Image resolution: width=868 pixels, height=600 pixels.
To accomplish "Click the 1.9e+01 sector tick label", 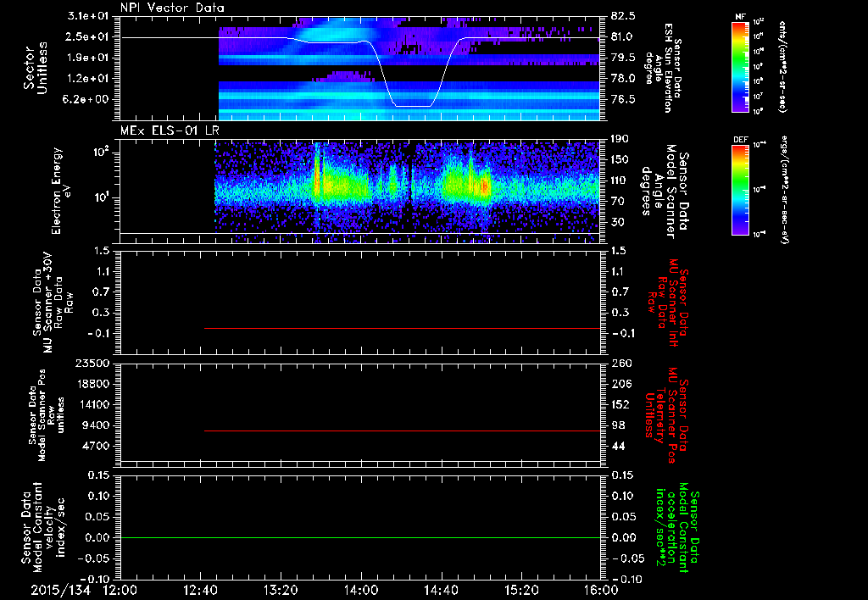I will click(x=88, y=58).
